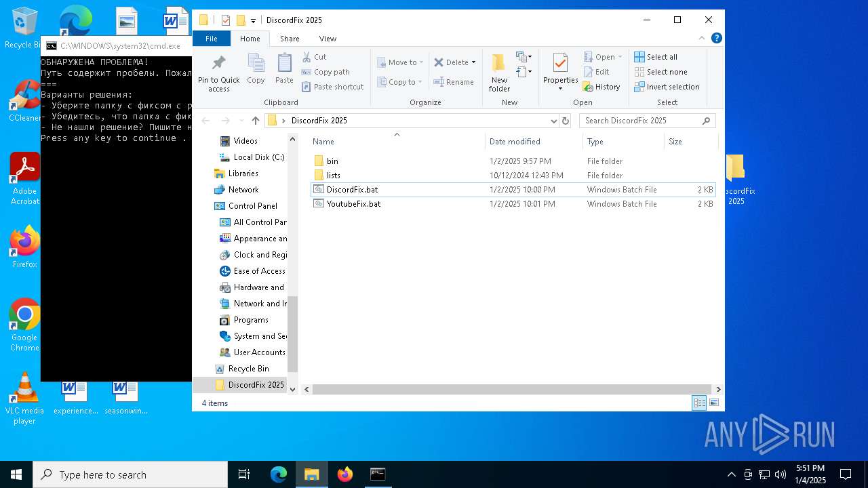This screenshot has height=488, width=868.
Task: Click Select none
Action: [660, 72]
